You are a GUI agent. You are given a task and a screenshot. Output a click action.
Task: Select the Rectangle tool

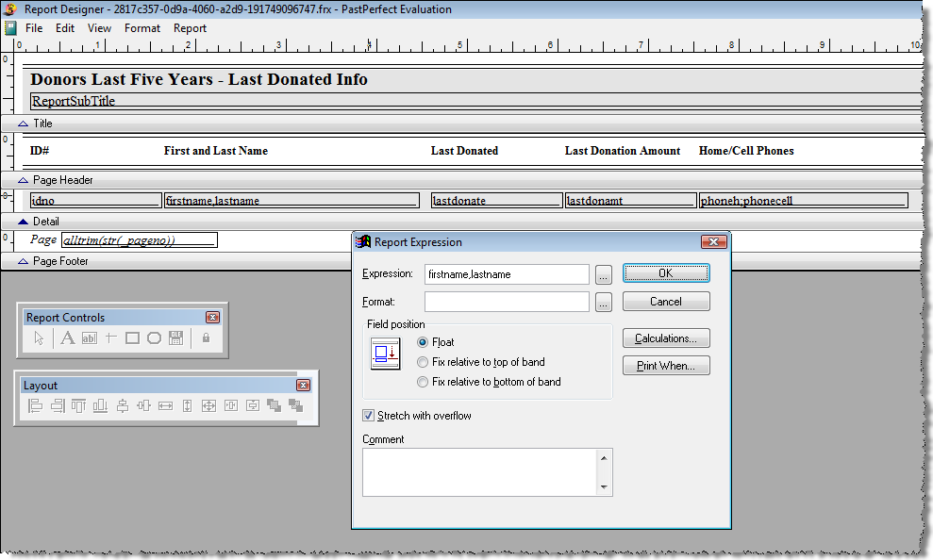click(132, 338)
